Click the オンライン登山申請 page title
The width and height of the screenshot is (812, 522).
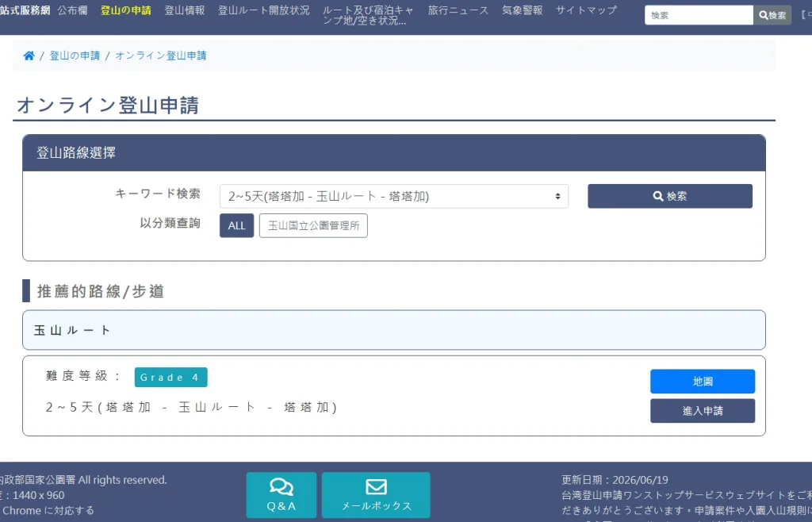click(x=108, y=106)
